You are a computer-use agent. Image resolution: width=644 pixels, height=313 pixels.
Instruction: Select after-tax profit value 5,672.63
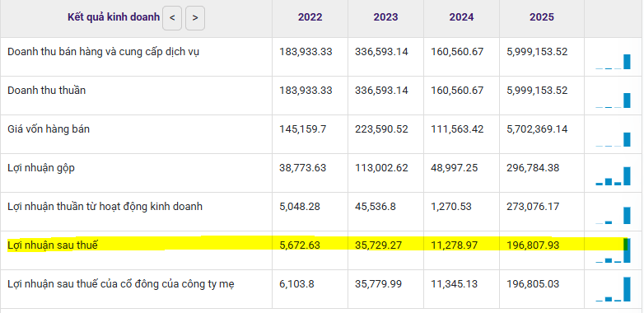point(300,245)
